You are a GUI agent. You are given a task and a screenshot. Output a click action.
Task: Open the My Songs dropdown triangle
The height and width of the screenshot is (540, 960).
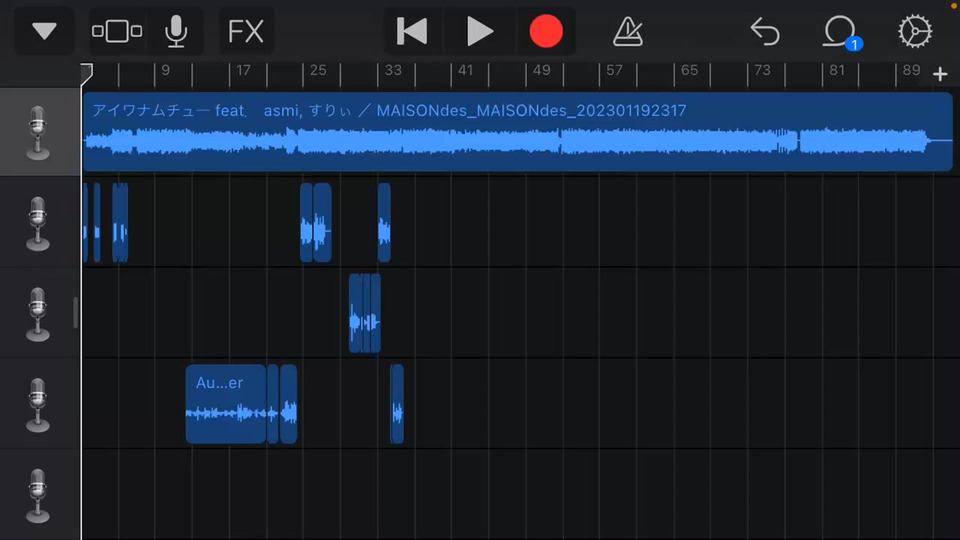point(44,31)
